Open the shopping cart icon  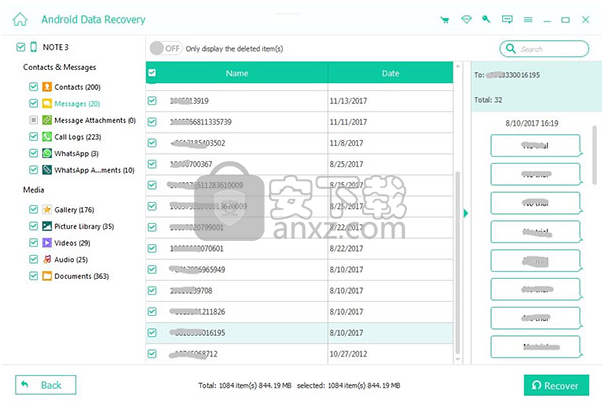point(445,20)
